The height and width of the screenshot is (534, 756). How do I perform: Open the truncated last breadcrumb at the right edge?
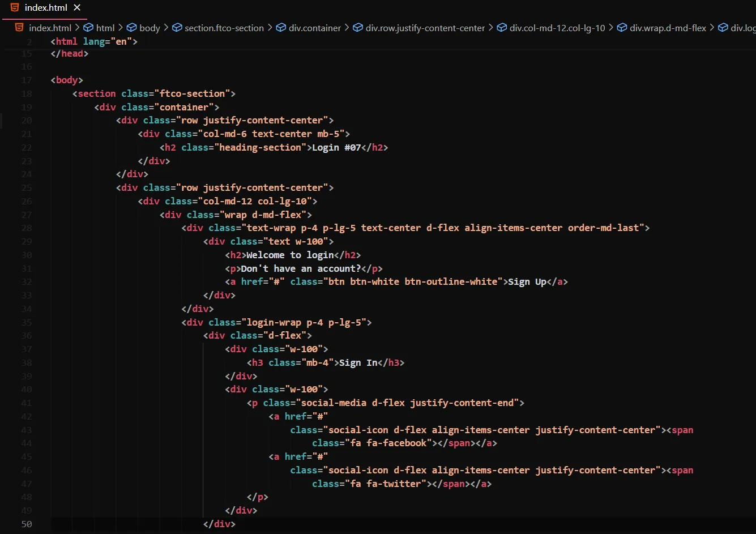[x=742, y=28]
